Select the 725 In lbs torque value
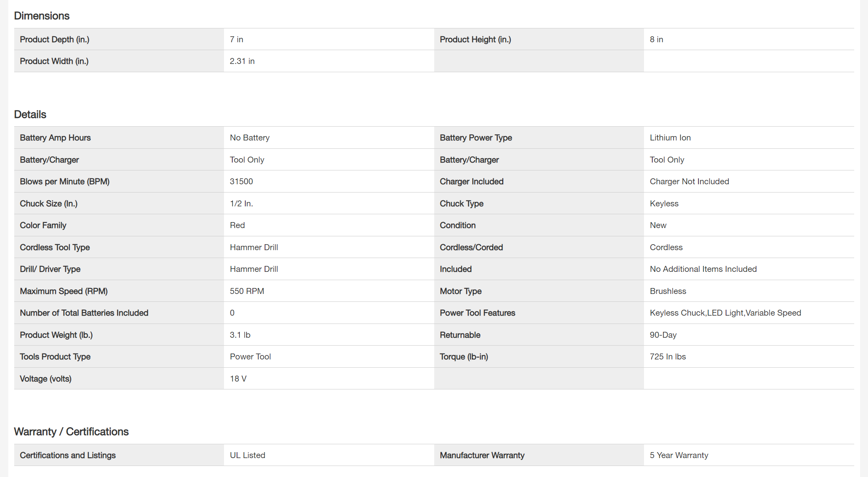 [x=668, y=357]
